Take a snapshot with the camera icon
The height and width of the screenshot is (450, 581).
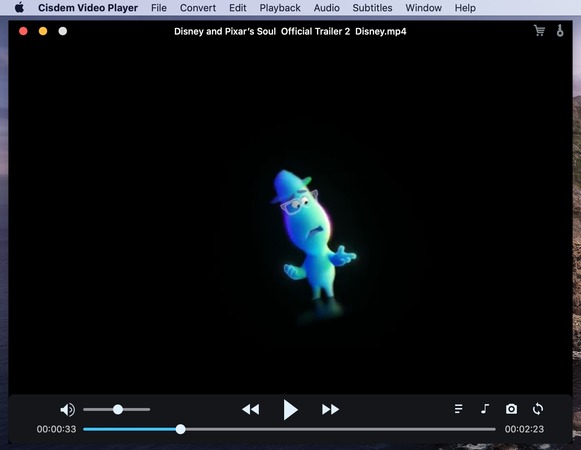511,409
